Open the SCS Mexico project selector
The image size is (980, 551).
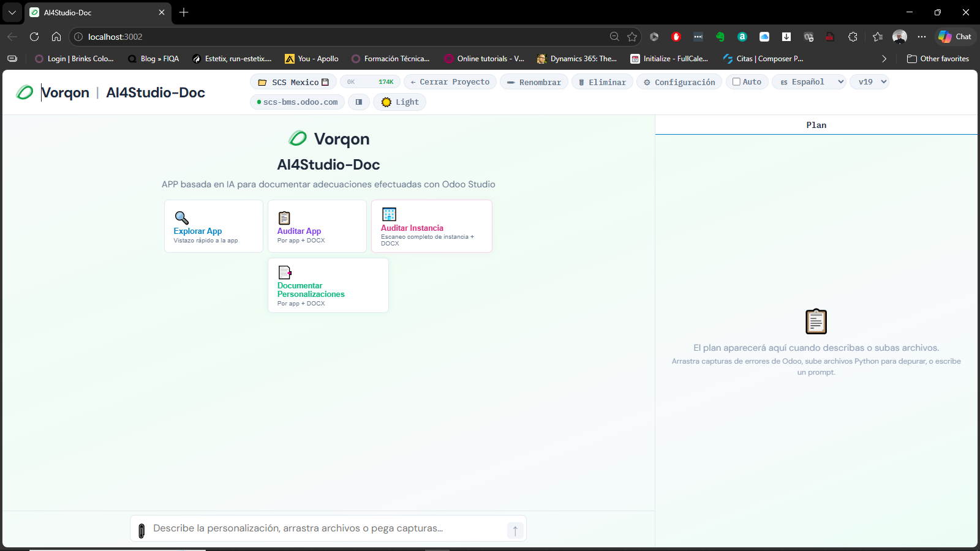point(293,82)
